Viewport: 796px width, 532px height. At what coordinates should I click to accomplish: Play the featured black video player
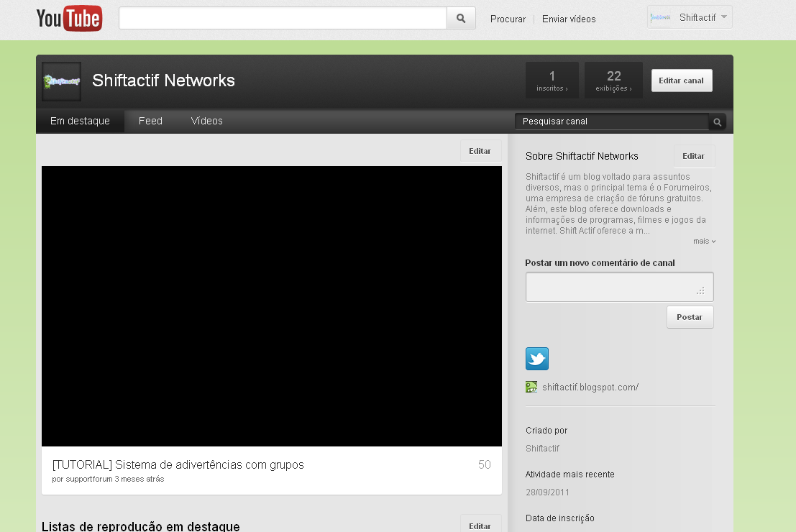(x=272, y=306)
